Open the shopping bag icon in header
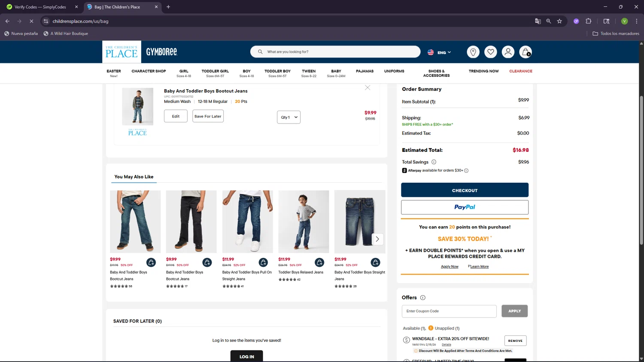The height and width of the screenshot is (362, 644). click(x=526, y=52)
